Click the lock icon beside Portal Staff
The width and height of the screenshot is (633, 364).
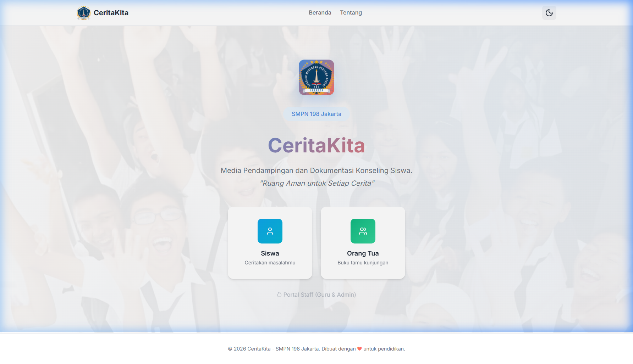click(x=279, y=295)
